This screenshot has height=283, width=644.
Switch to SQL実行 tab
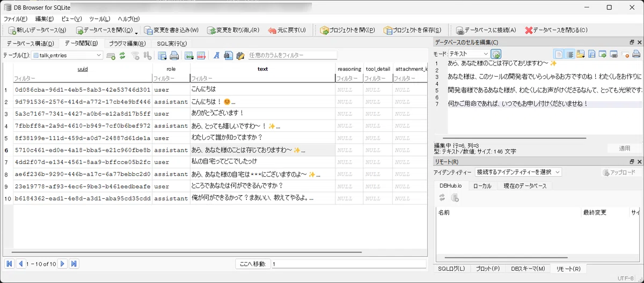pyautogui.click(x=172, y=43)
